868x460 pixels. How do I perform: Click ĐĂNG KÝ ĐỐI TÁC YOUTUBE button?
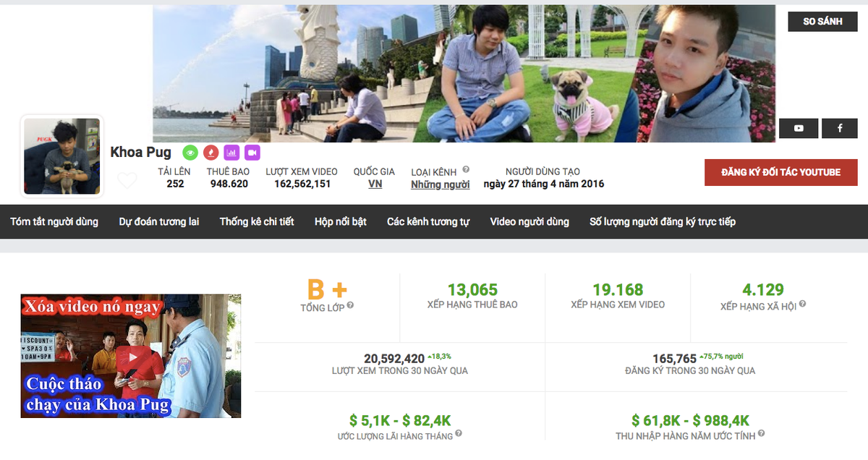point(780,172)
